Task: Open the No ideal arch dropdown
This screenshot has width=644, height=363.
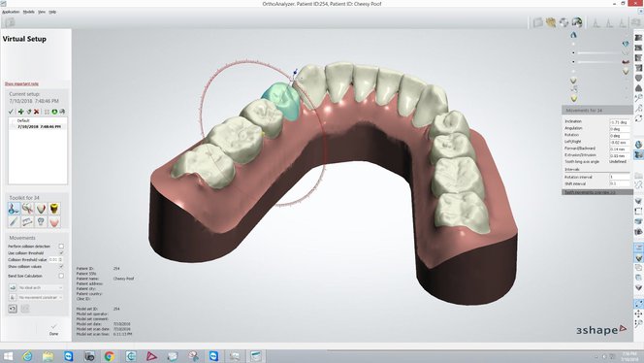Action: (41, 287)
